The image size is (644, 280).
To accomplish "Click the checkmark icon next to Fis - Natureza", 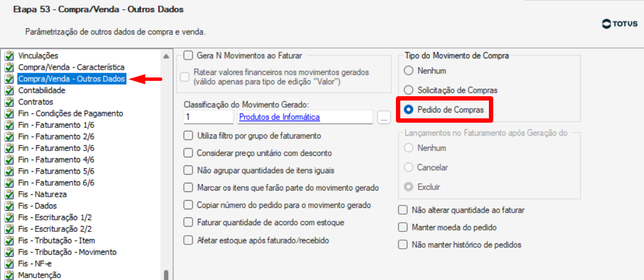I will [9, 194].
